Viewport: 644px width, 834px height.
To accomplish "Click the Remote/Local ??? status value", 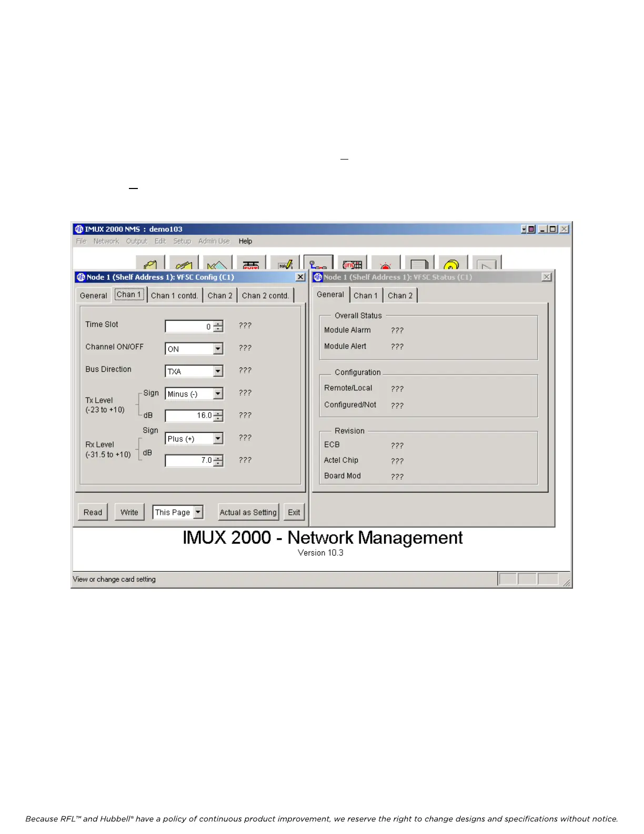I will (x=397, y=389).
